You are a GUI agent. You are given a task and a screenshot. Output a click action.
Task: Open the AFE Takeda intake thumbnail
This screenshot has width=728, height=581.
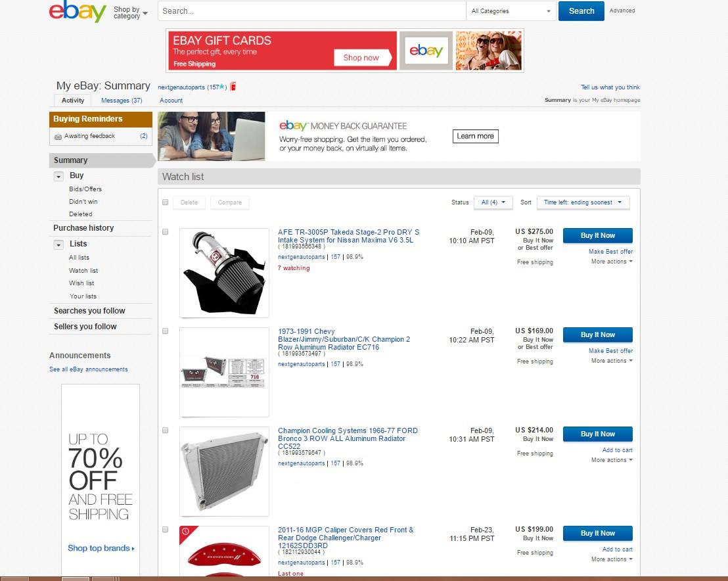click(224, 273)
